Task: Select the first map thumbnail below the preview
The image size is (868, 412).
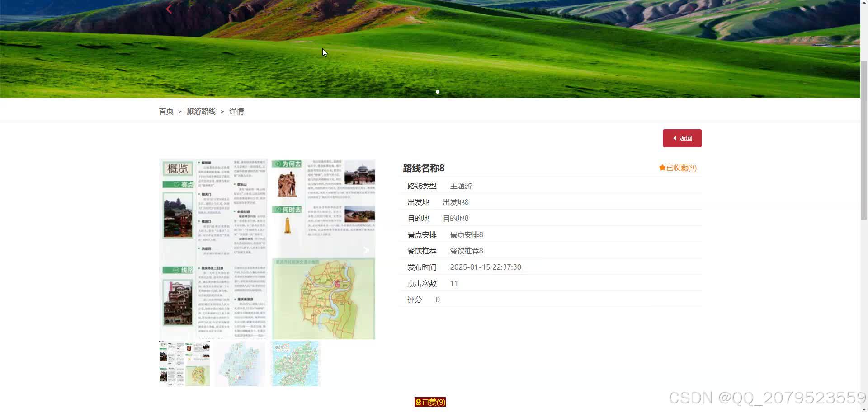Action: 184,363
